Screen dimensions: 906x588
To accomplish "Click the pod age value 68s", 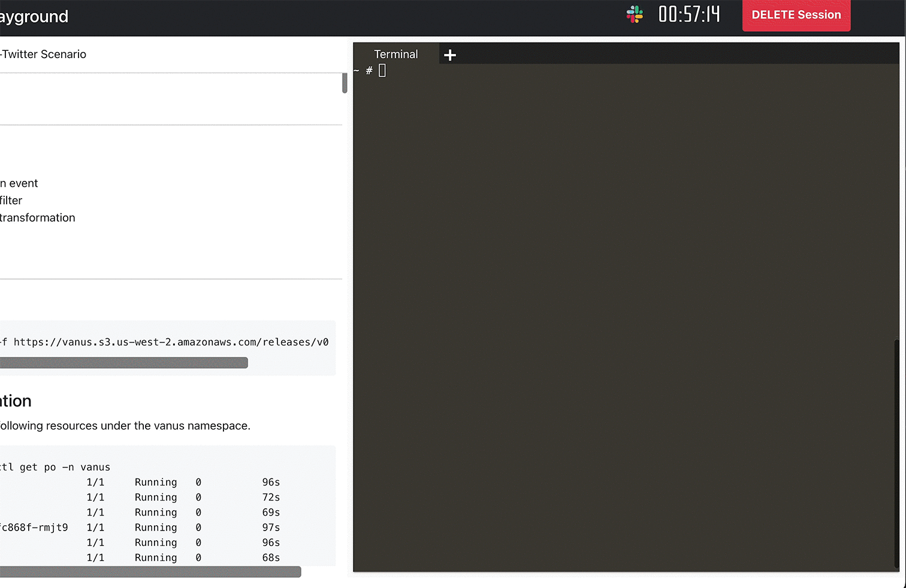I will click(271, 557).
